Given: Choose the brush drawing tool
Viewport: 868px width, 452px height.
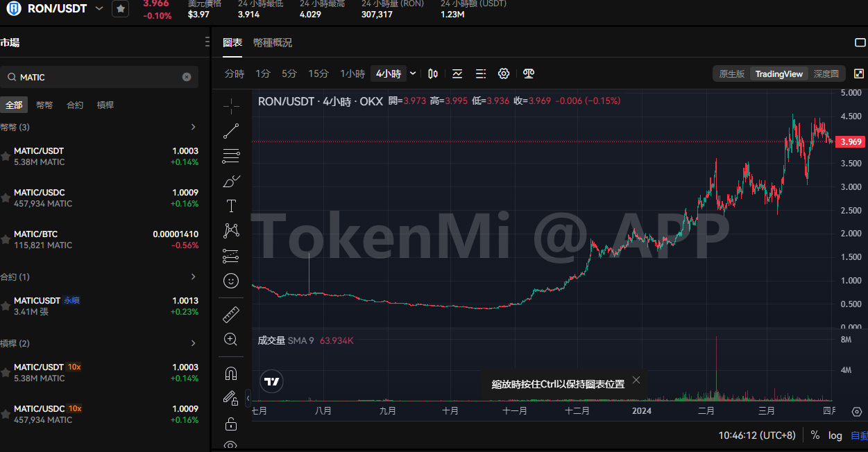Looking at the screenshot, I should tap(231, 182).
